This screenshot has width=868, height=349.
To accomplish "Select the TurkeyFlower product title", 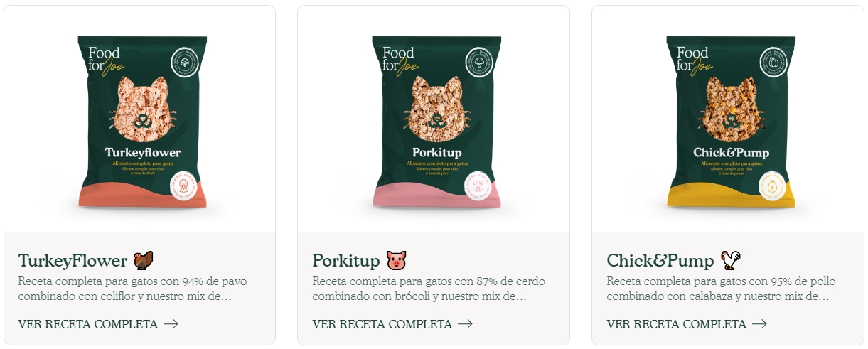I will pos(73,261).
